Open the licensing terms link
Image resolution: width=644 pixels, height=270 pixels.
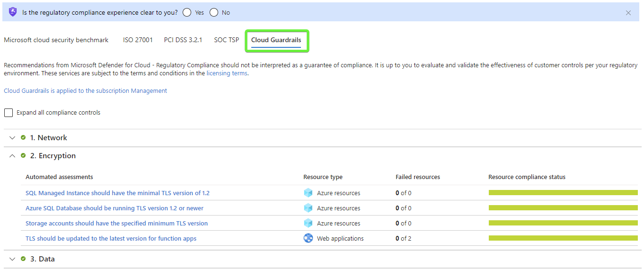(x=227, y=73)
